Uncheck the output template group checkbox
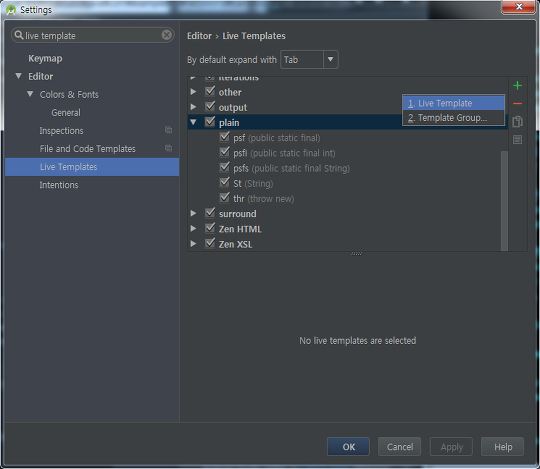The height and width of the screenshot is (469, 540). pos(210,106)
